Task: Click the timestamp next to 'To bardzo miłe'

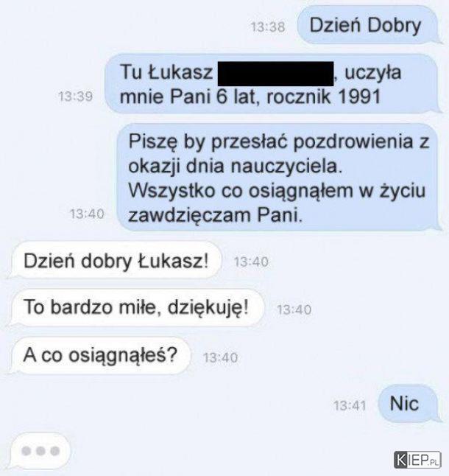Action: (294, 309)
